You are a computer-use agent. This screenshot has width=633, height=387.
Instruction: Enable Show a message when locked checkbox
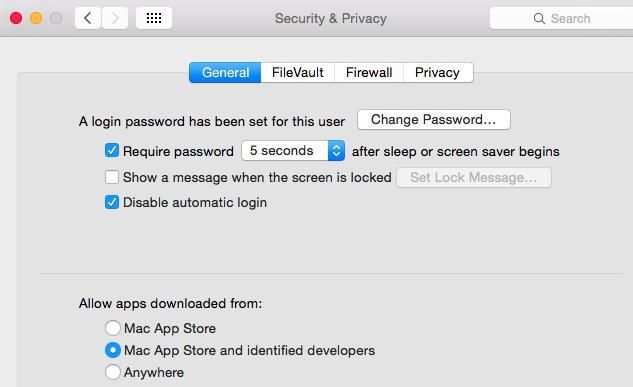[x=112, y=177]
